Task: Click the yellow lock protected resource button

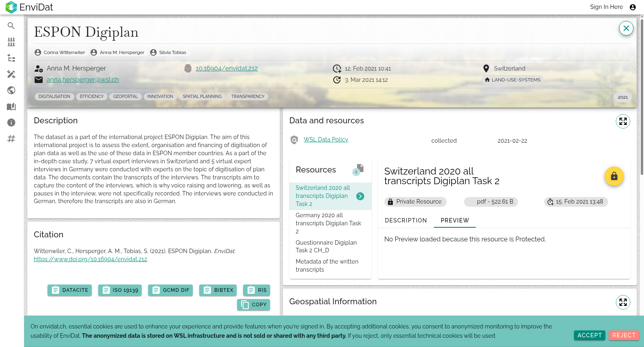Action: coord(614,177)
